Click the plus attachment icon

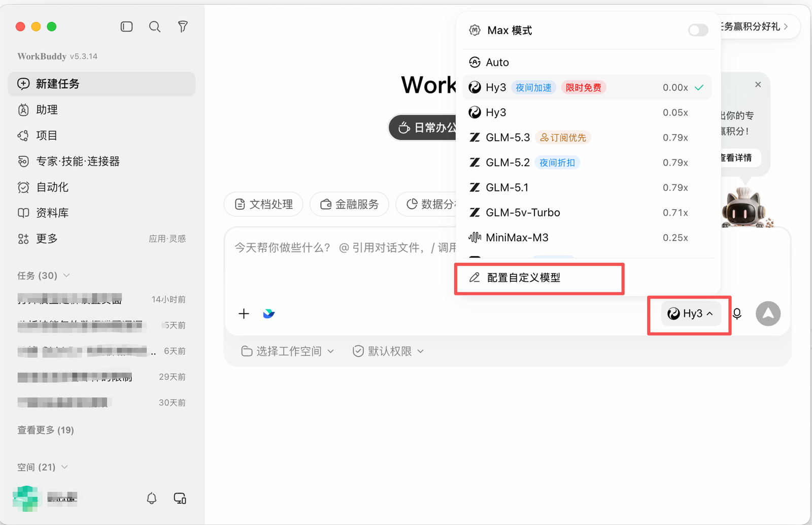click(x=244, y=314)
